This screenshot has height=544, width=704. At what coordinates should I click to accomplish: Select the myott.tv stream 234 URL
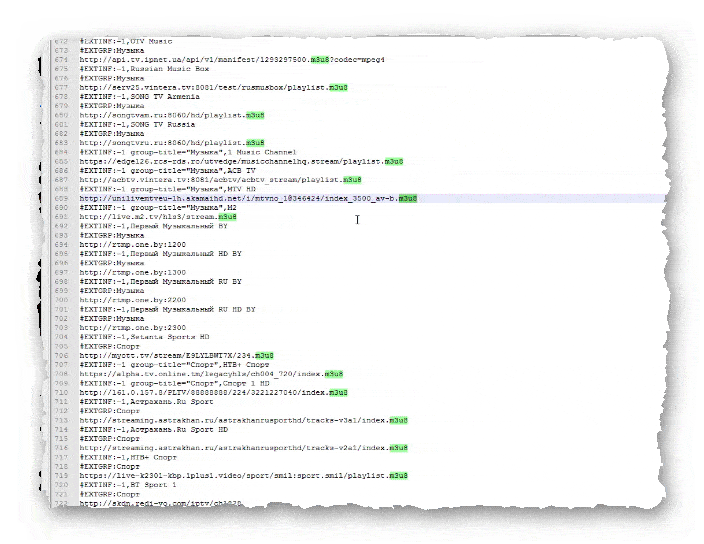tap(176, 355)
